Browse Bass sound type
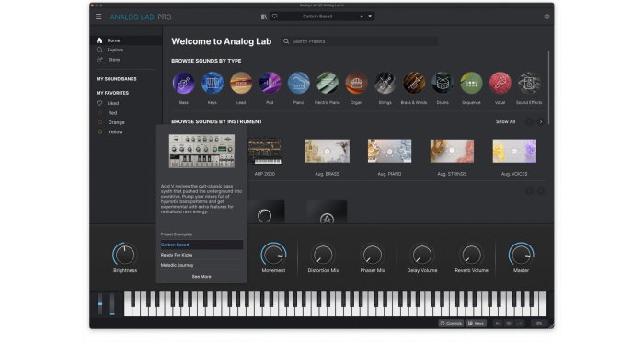Viewport: 644px width, 342px height. [184, 84]
